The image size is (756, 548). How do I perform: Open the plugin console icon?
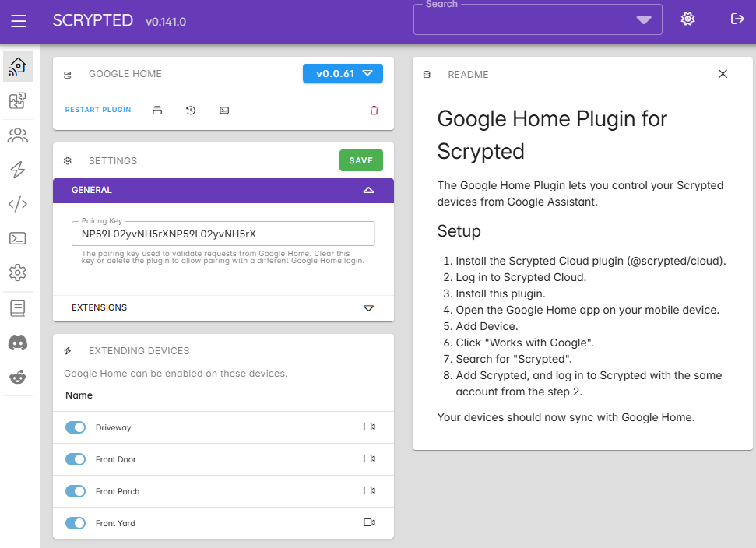[224, 111]
